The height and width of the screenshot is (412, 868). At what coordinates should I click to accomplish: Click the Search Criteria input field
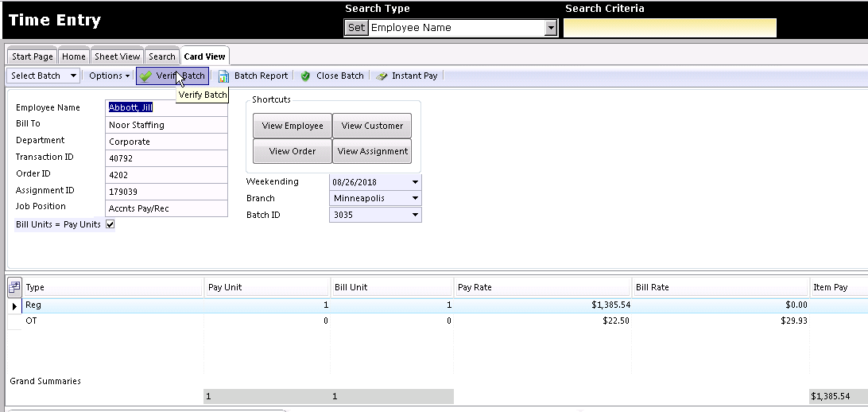tap(670, 28)
